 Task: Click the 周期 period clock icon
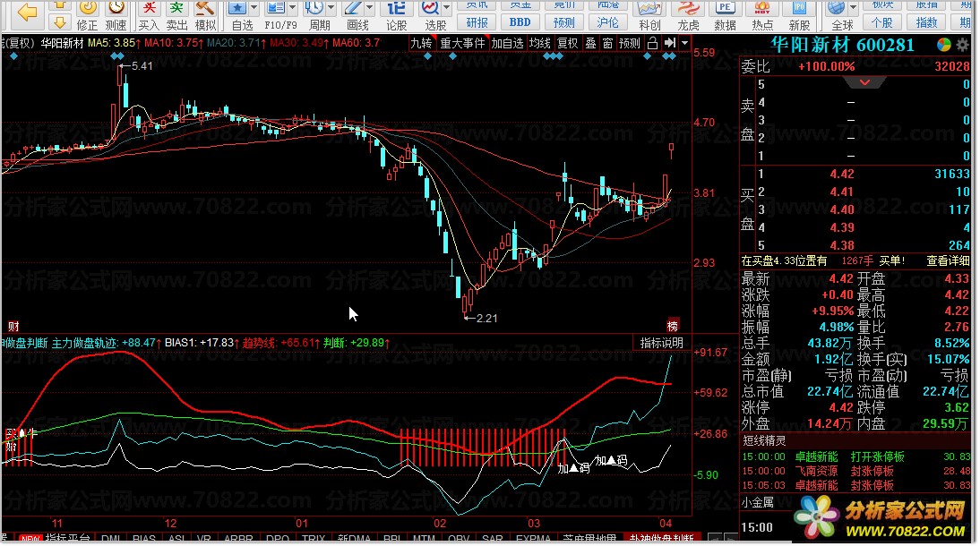point(314,9)
